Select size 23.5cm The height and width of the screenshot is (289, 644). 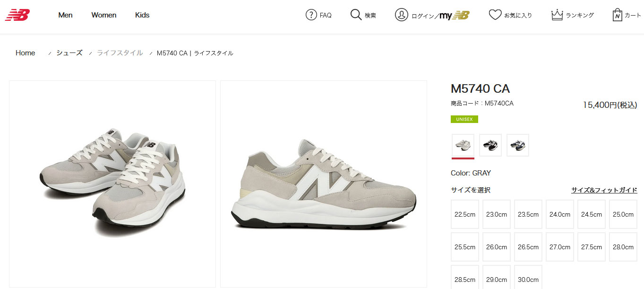(528, 214)
